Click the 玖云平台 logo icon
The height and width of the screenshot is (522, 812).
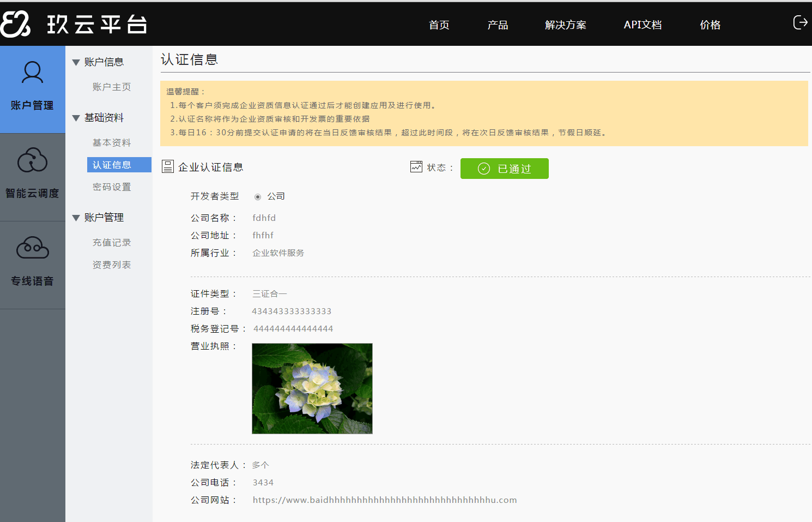(15, 24)
